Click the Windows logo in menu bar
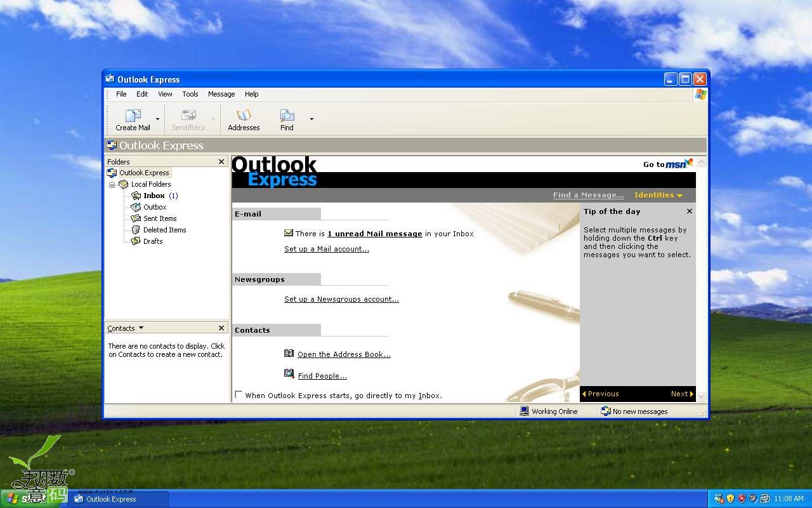This screenshot has width=812, height=508. click(700, 94)
